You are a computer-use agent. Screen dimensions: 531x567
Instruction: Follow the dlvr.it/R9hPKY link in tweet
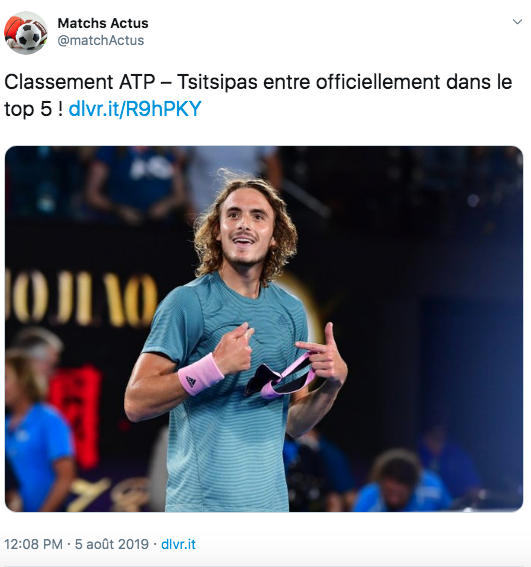pyautogui.click(x=135, y=108)
